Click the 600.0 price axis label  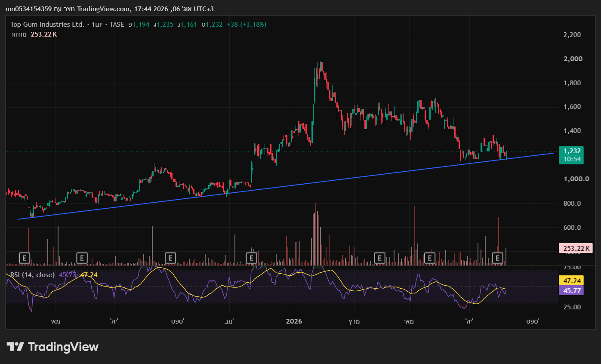click(573, 228)
